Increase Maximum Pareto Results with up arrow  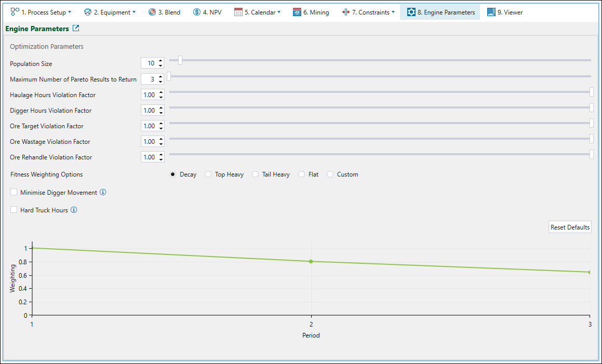pyautogui.click(x=160, y=76)
